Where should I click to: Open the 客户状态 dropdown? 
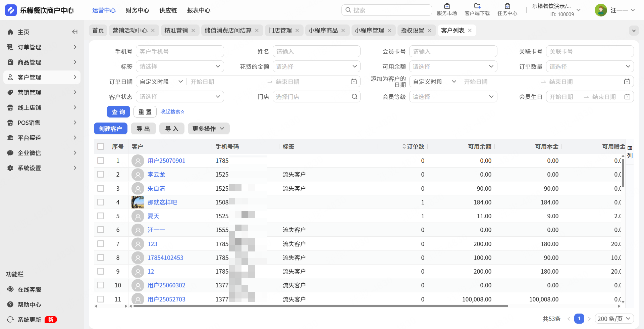pyautogui.click(x=180, y=97)
